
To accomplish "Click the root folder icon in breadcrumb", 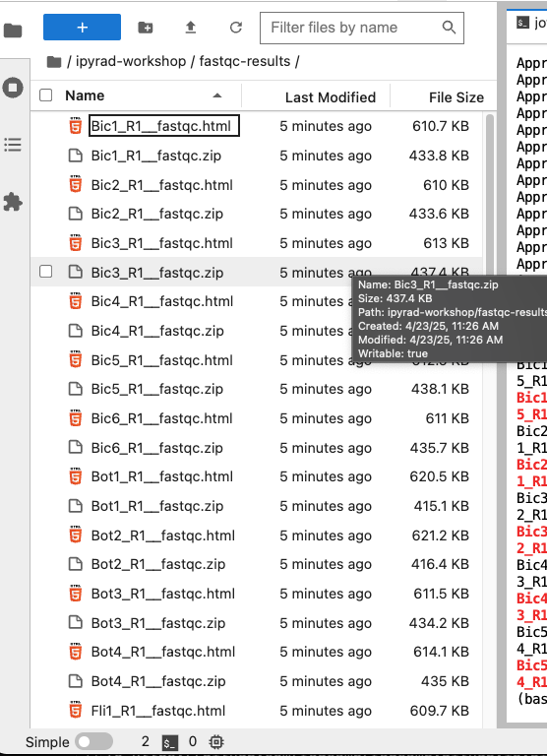I will tap(54, 62).
